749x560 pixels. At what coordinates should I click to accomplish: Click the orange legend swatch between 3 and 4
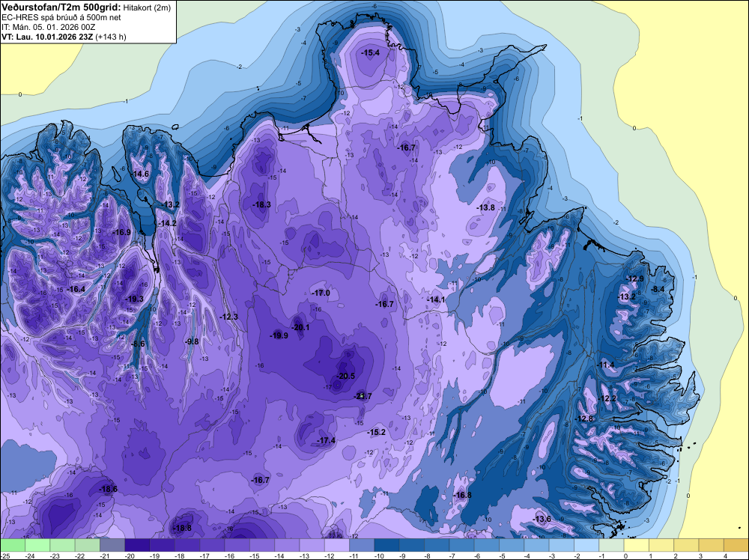click(x=712, y=545)
